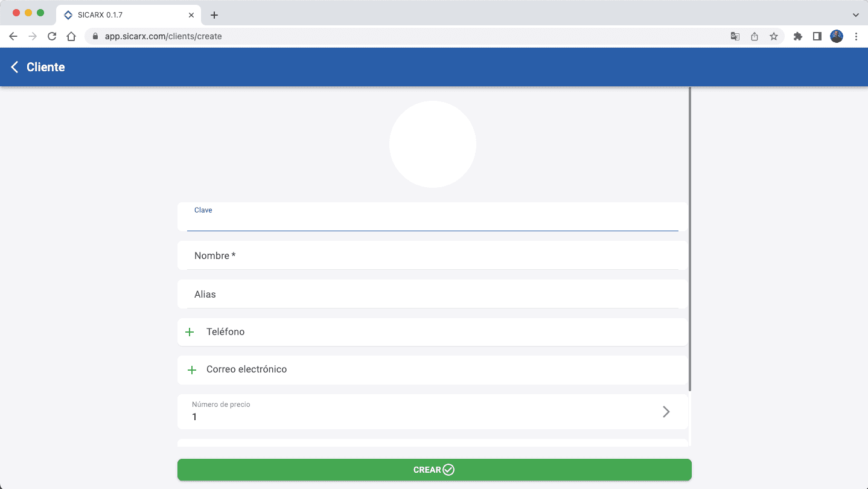Image resolution: width=868 pixels, height=489 pixels.
Task: Open the Chrome profile avatar
Action: click(x=837, y=36)
